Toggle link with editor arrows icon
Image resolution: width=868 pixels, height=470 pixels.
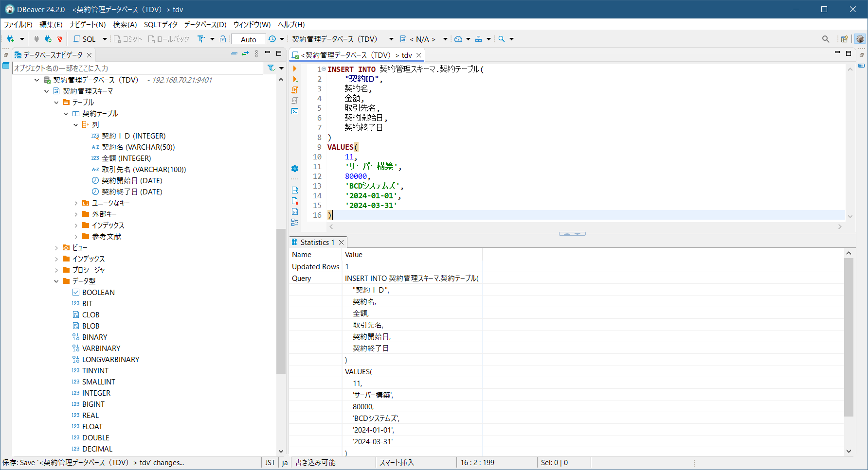tap(245, 53)
